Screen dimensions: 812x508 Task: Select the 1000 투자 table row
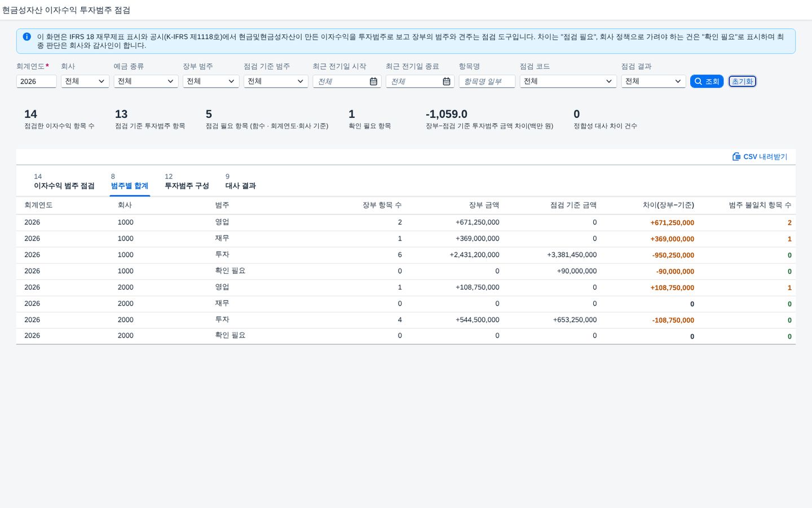tap(406, 255)
